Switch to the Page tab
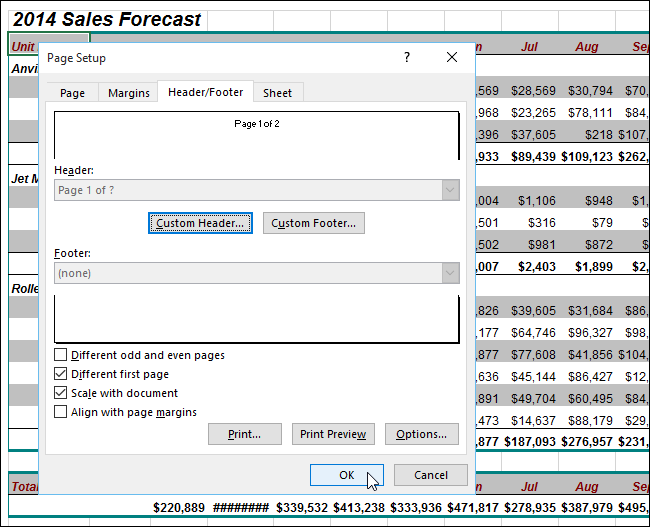 (72, 92)
